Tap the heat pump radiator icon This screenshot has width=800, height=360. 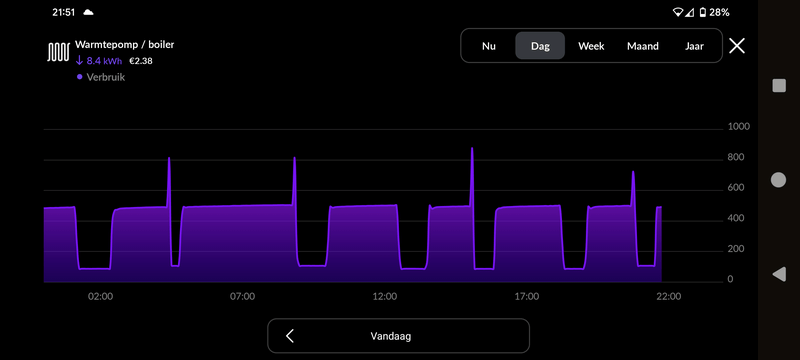pyautogui.click(x=58, y=53)
